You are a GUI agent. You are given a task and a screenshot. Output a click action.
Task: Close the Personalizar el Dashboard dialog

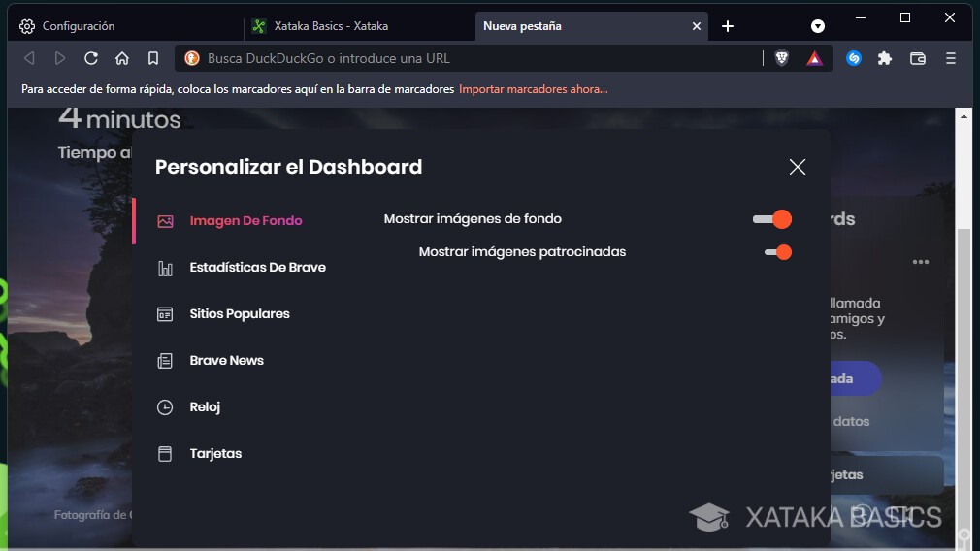pyautogui.click(x=798, y=167)
